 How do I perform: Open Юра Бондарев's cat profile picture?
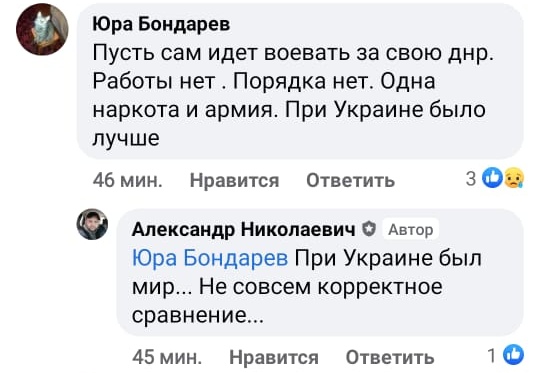pyautogui.click(x=42, y=29)
